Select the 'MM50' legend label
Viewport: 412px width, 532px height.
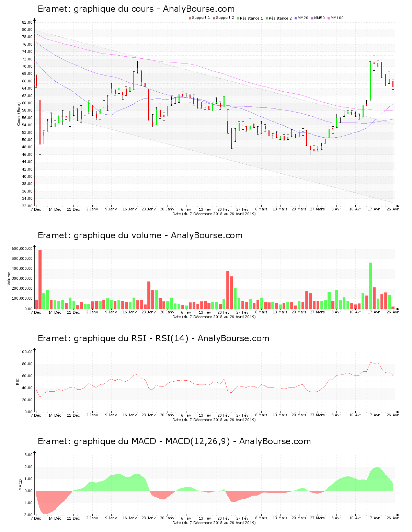(319, 18)
